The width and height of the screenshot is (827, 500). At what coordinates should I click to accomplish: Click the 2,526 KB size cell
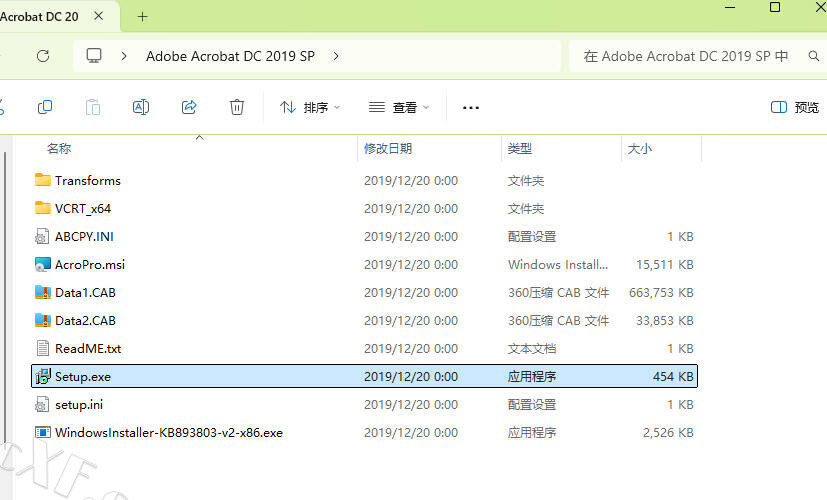(x=668, y=432)
